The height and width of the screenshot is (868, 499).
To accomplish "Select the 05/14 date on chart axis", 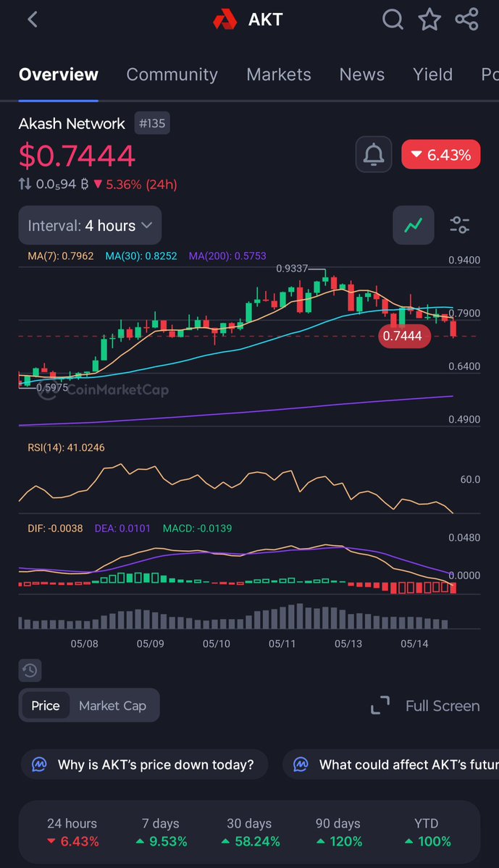I will (x=414, y=644).
